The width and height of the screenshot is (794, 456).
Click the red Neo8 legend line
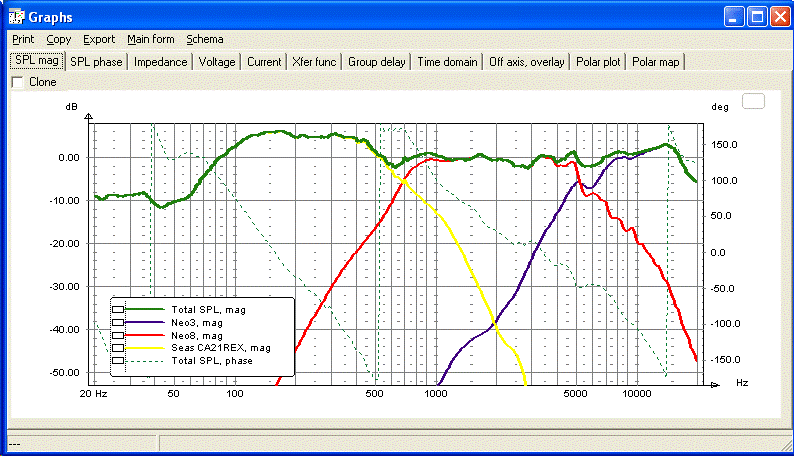tap(144, 335)
